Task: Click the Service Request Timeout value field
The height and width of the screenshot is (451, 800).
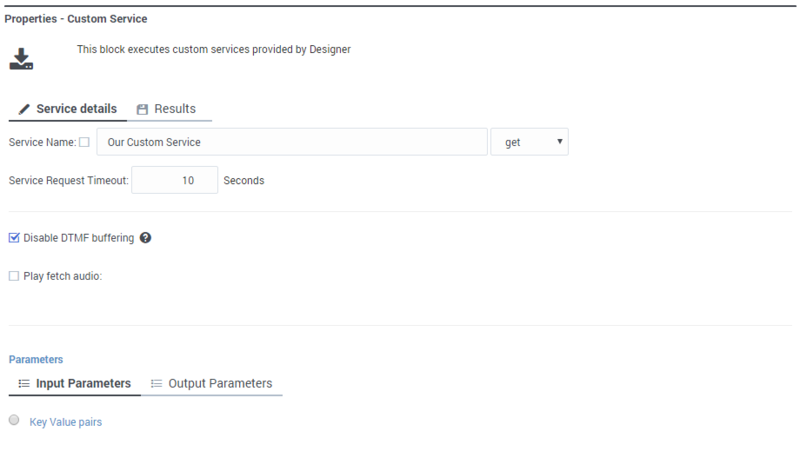Action: click(174, 180)
